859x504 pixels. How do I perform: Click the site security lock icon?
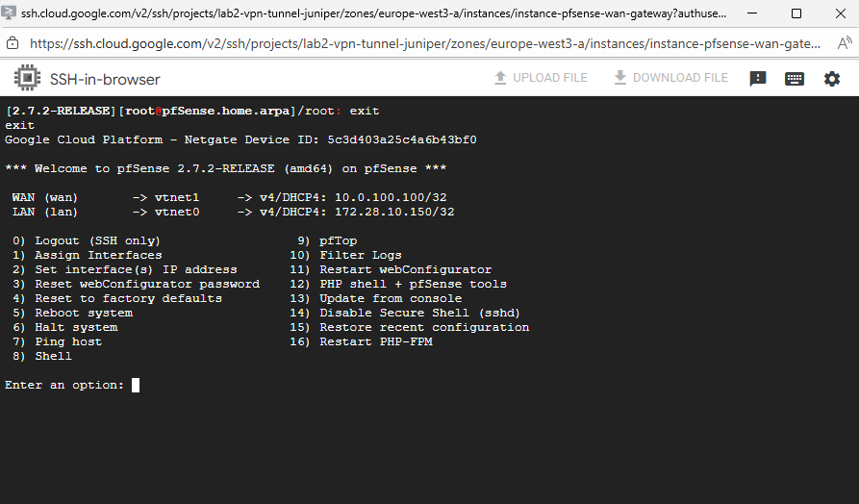13,43
